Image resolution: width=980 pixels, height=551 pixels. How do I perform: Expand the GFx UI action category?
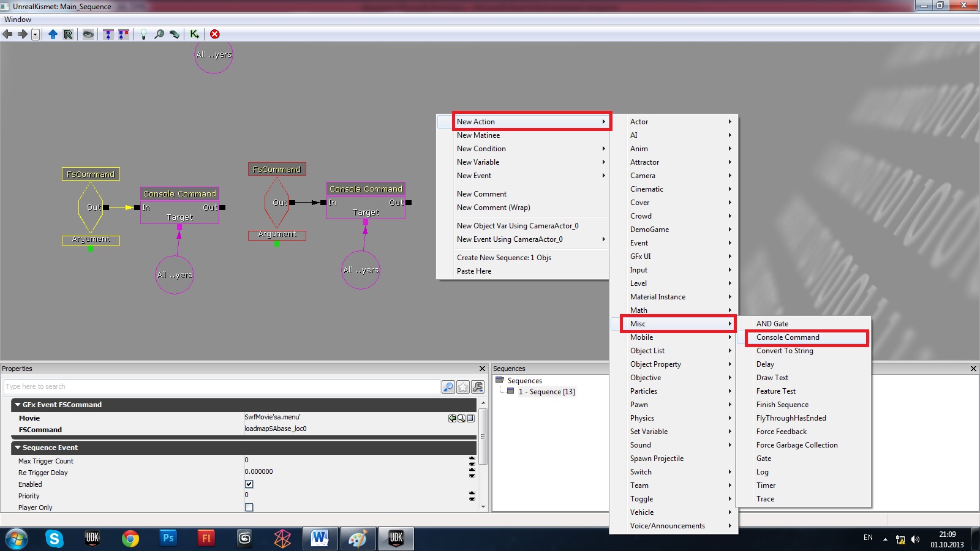[674, 257]
